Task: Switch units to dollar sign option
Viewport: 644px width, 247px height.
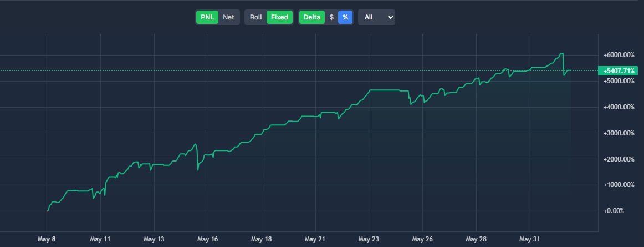Action: [x=331, y=17]
